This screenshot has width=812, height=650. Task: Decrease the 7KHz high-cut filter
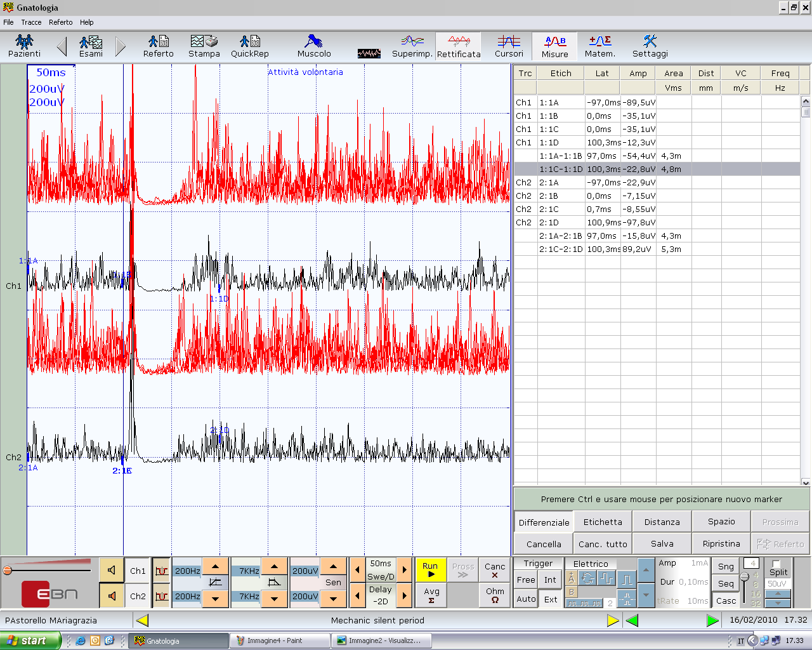point(274,599)
